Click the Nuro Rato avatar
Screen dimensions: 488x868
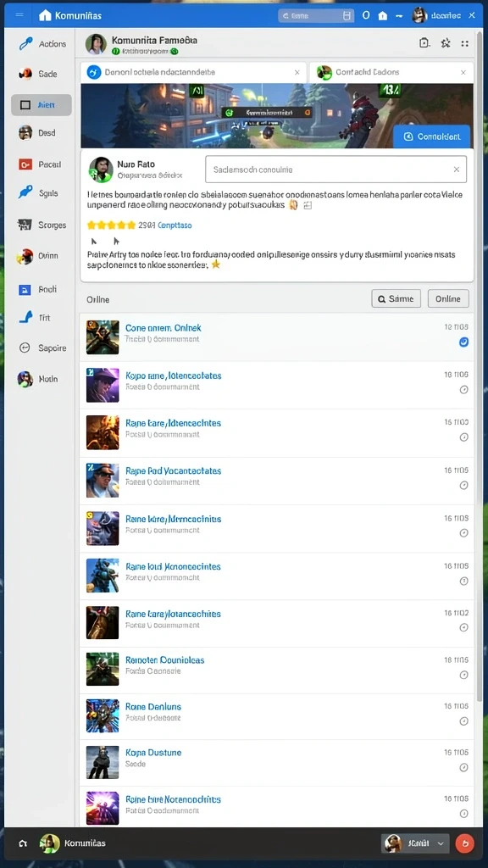pos(101,169)
